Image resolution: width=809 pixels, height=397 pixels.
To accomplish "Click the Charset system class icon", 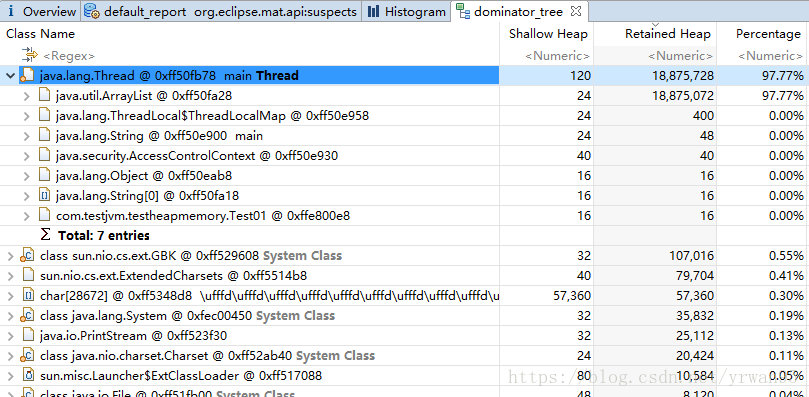I will pyautogui.click(x=28, y=355).
